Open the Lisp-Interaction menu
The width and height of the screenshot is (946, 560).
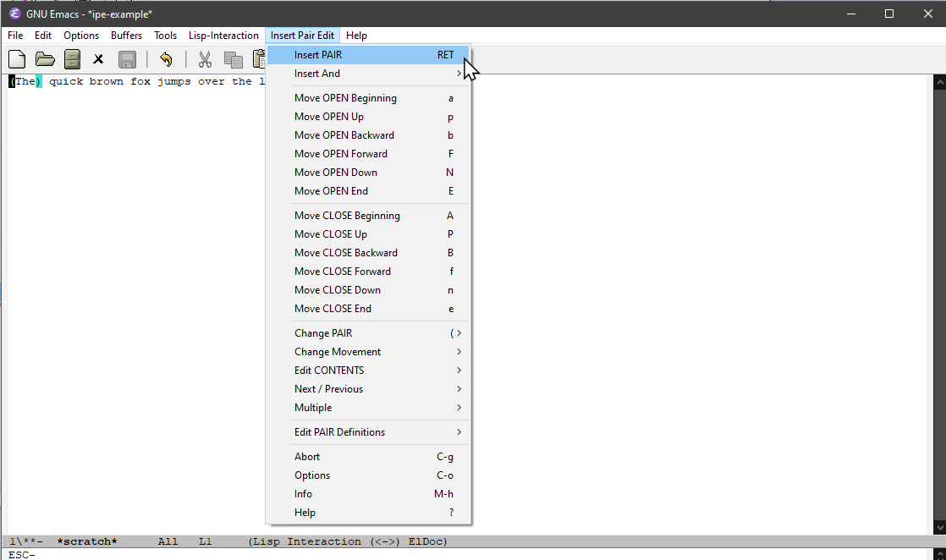[x=223, y=36]
